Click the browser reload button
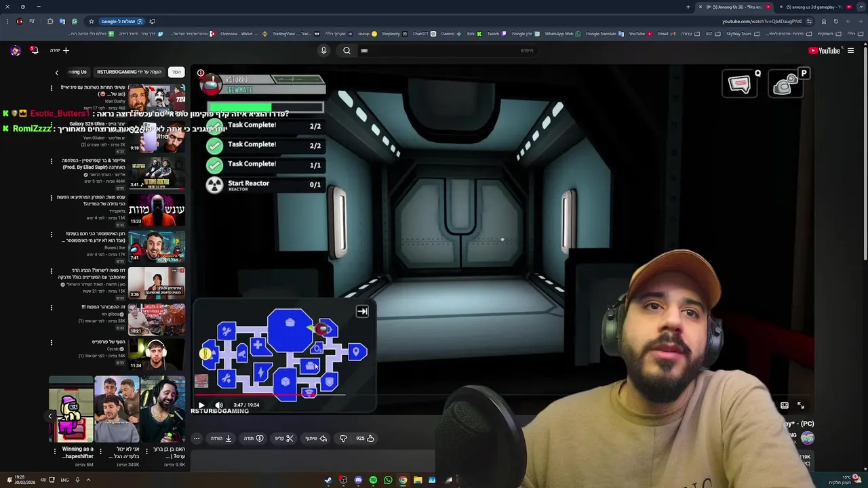Image resolution: width=868 pixels, height=488 pixels. click(x=836, y=21)
